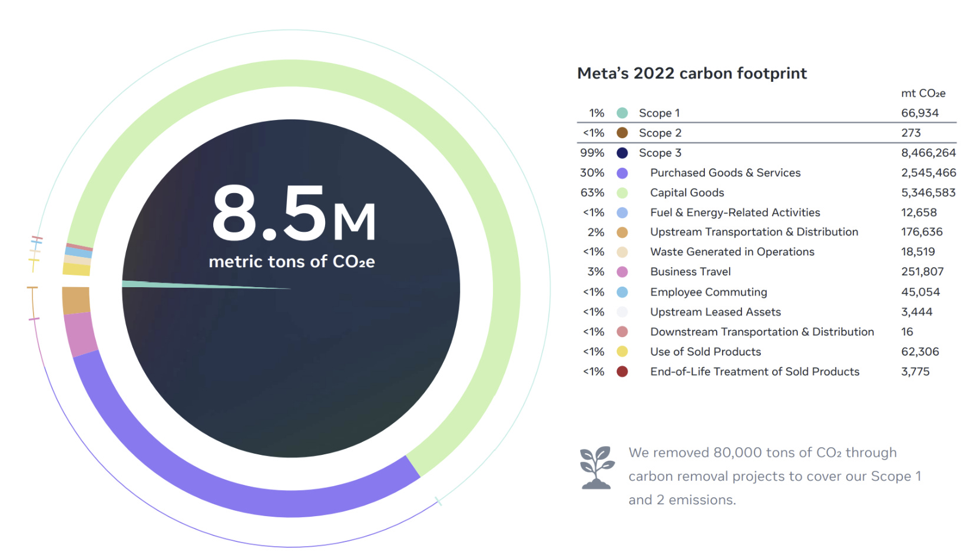Click the Scope 2 brown legend dot

tap(622, 133)
